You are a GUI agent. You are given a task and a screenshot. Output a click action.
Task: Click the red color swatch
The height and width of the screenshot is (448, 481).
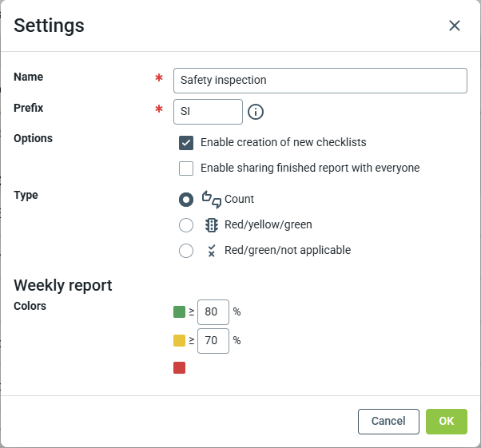pyautogui.click(x=179, y=368)
